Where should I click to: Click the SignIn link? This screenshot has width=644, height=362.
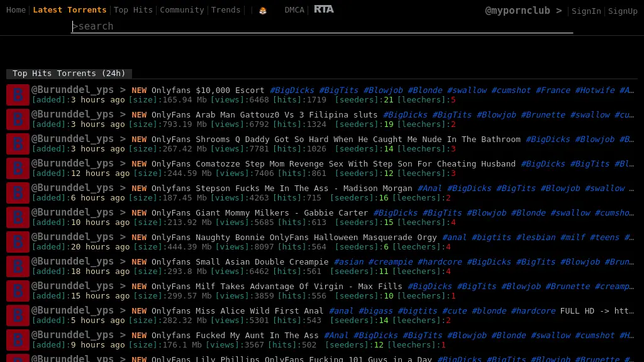[x=586, y=11]
